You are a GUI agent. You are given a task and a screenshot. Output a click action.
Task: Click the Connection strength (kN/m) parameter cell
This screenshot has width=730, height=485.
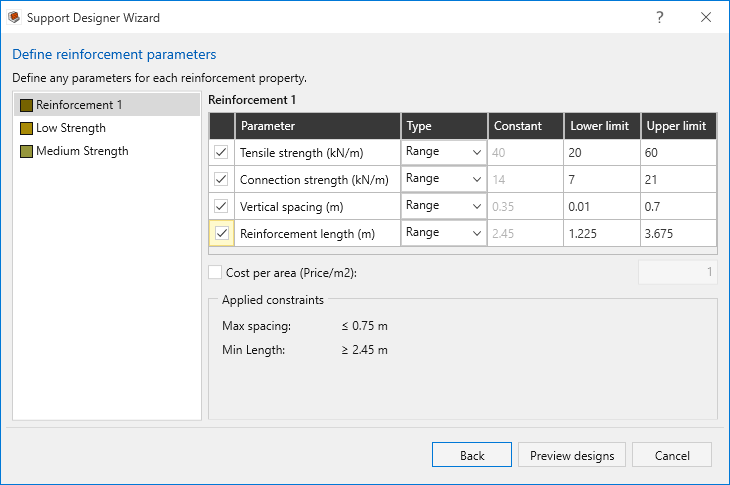point(318,180)
